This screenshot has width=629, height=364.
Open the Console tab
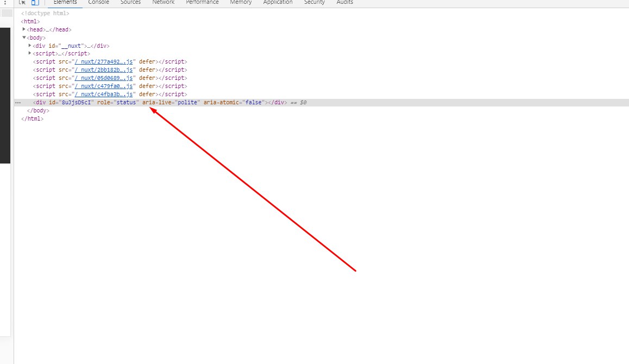pos(99,2)
